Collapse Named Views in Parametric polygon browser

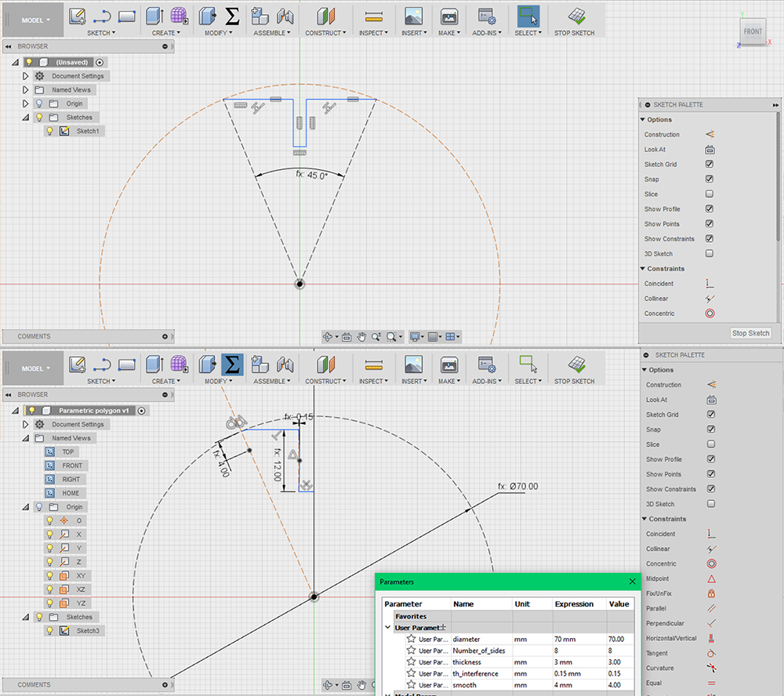[x=26, y=438]
